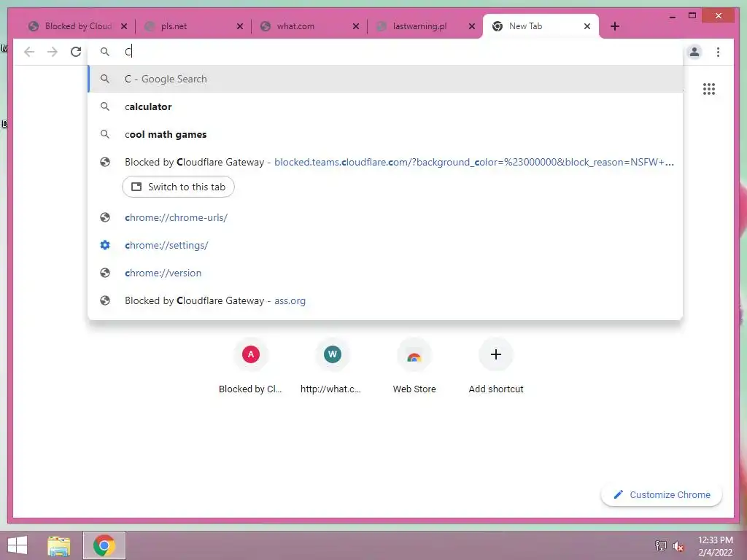747x560 pixels.
Task: Open the Web Store shortcut
Action: click(414, 366)
